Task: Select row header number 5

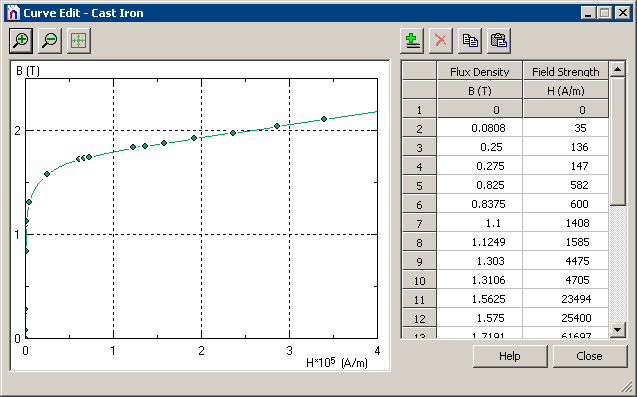Action: [419, 185]
